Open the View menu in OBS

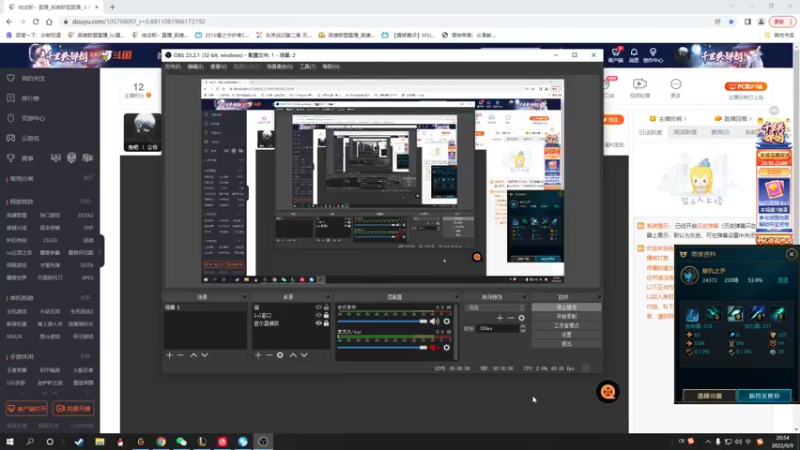(218, 67)
